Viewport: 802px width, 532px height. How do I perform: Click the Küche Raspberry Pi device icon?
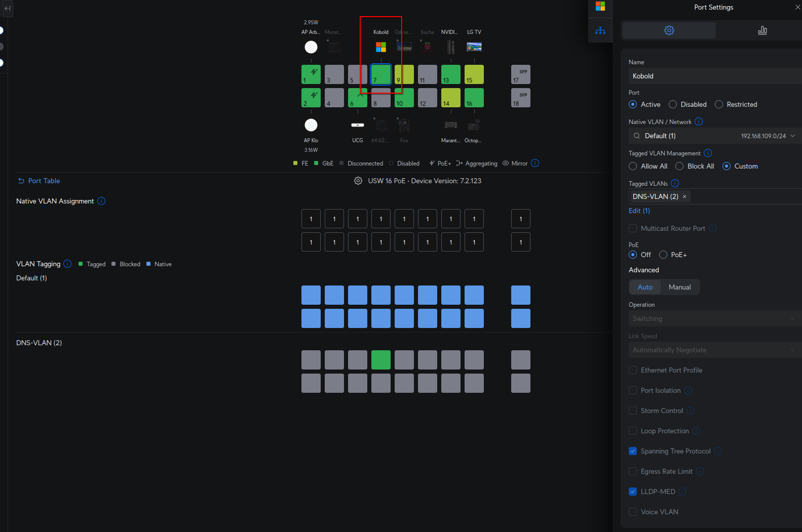click(428, 47)
